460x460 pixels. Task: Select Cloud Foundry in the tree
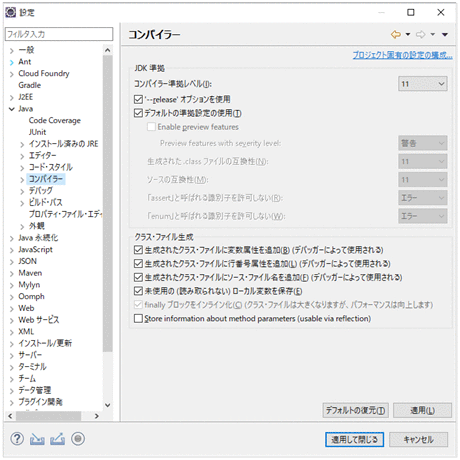(x=44, y=73)
